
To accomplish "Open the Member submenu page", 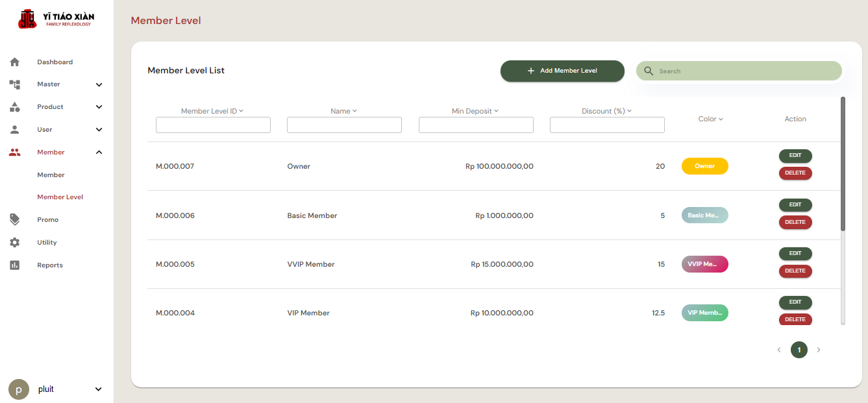I will click(x=51, y=175).
